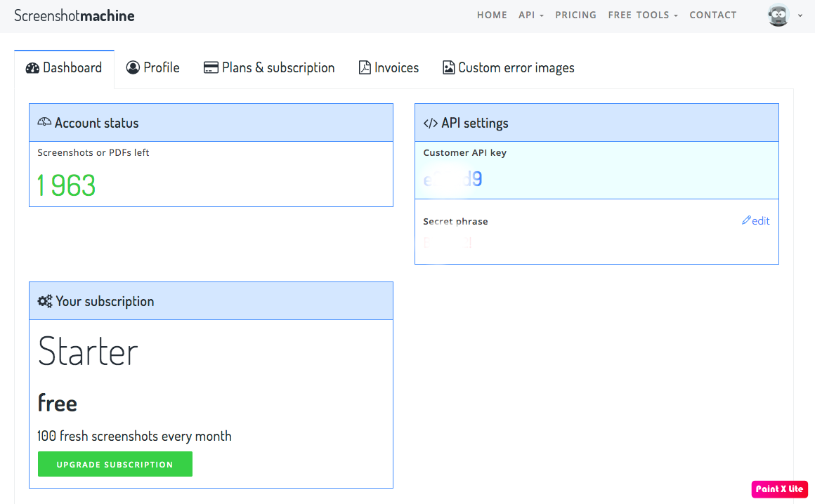This screenshot has height=504, width=815.
Task: Click the Account status cloud icon
Action: 44,122
